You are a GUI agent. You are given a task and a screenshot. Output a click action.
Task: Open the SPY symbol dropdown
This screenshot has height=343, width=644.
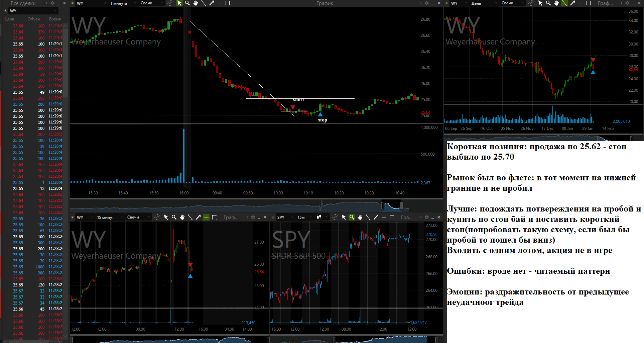(285, 217)
